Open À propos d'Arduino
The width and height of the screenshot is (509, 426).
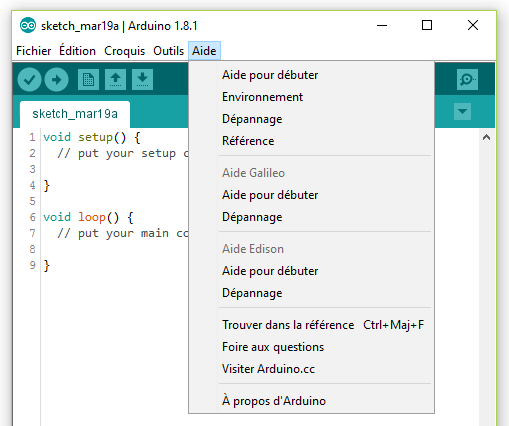311,401
